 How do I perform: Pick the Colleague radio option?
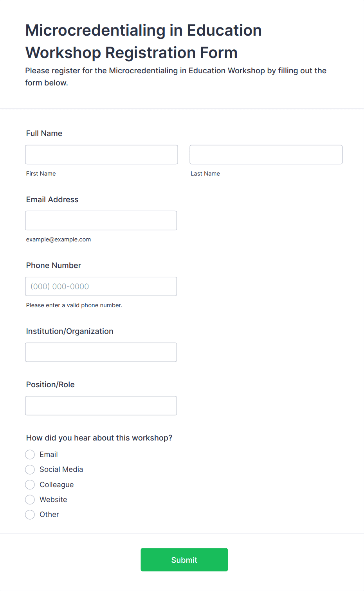30,485
